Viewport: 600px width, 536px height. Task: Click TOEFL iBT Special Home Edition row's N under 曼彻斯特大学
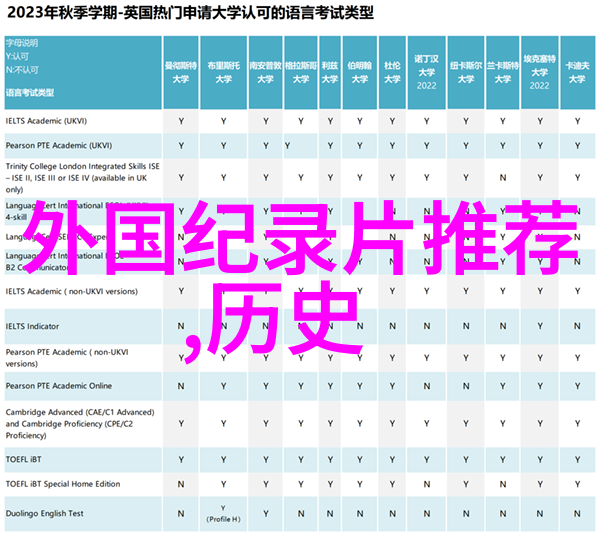point(181,485)
